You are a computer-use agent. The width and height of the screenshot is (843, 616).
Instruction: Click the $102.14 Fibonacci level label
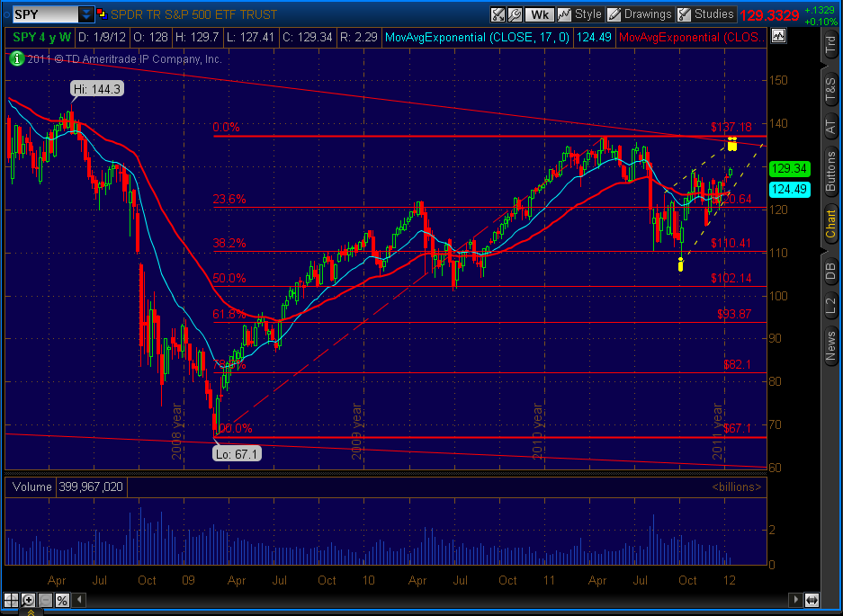pos(731,279)
